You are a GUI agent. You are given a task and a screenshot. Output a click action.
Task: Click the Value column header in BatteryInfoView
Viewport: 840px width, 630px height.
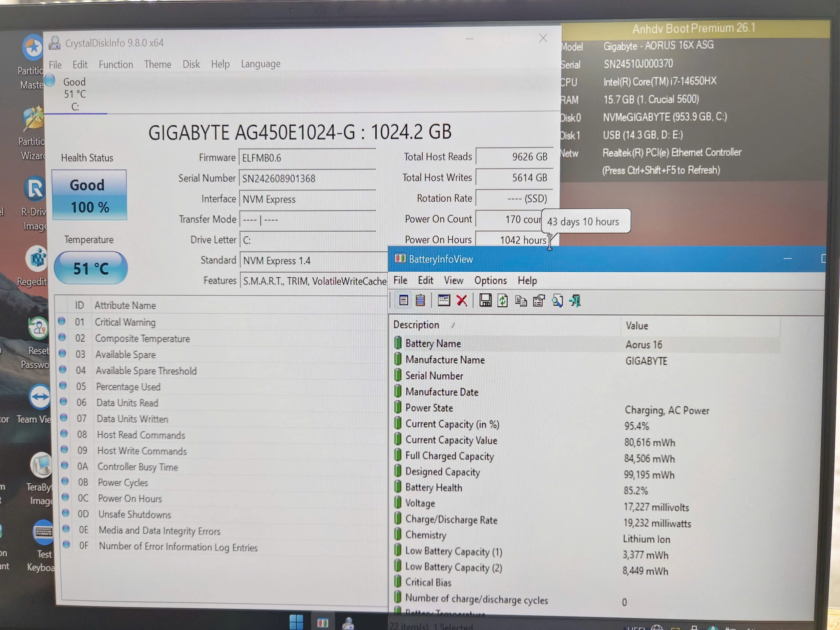click(701, 326)
